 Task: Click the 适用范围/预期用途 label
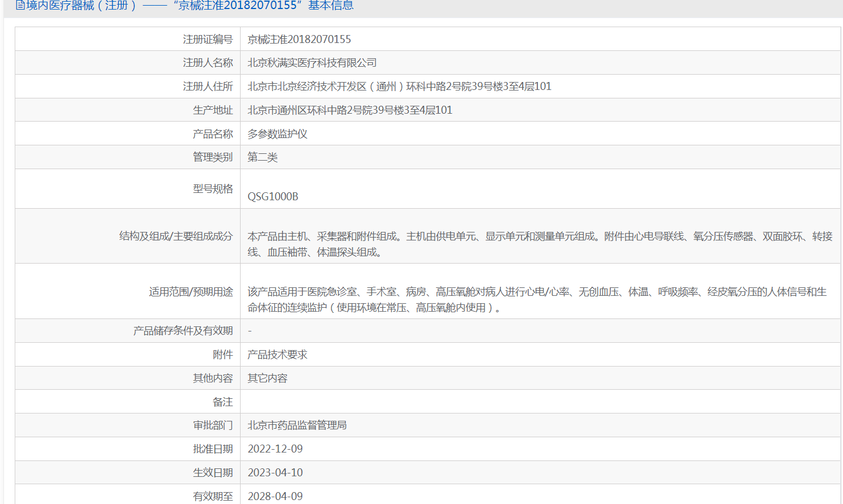coord(191,292)
